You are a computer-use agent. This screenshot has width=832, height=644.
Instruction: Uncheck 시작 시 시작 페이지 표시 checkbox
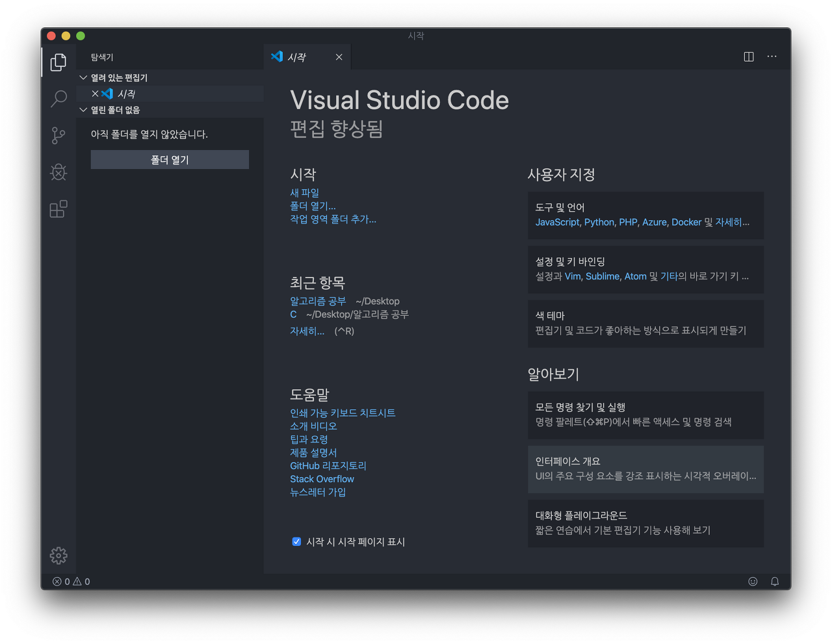(x=296, y=541)
